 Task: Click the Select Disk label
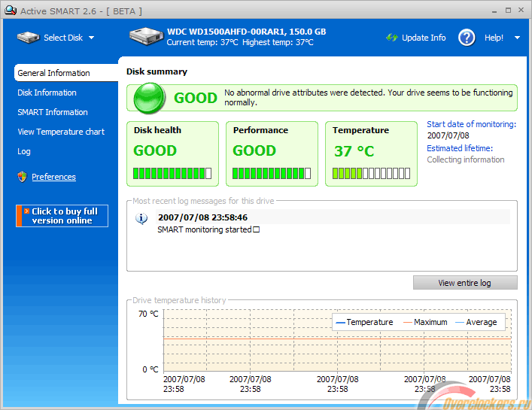coord(63,38)
